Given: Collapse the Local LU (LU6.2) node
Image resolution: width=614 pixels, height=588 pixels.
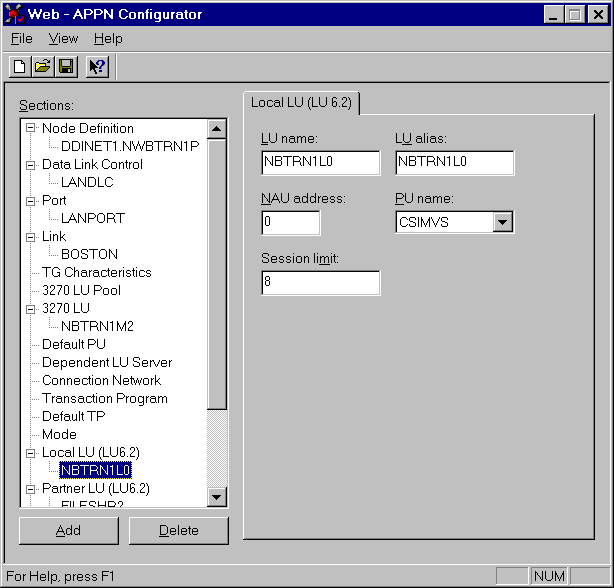Looking at the screenshot, I should tap(31, 452).
